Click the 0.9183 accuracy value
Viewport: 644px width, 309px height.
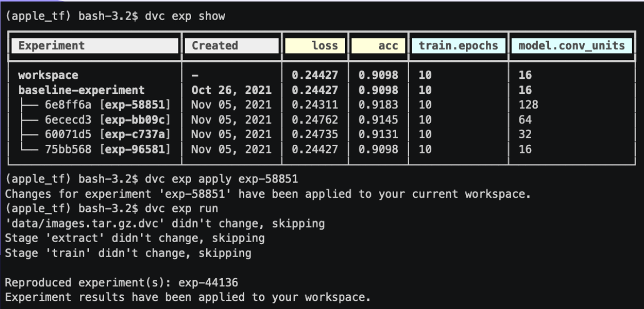[x=378, y=105]
